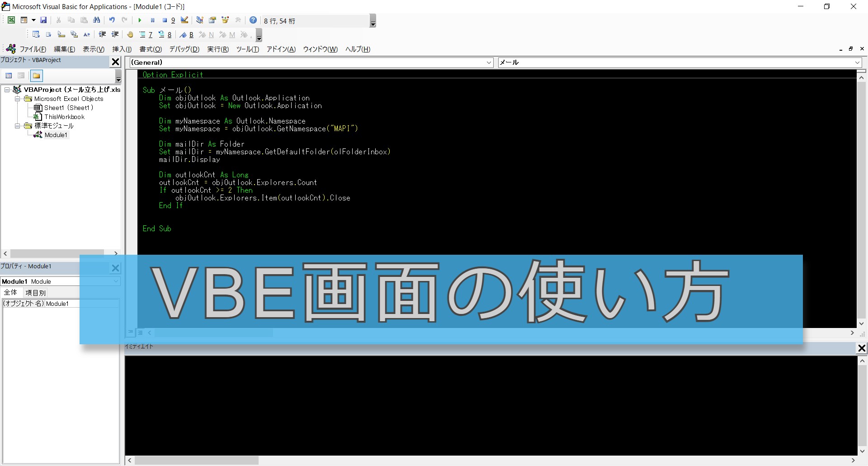The width and height of the screenshot is (868, 466).
Task: Click the Cut scissors icon
Action: click(58, 20)
